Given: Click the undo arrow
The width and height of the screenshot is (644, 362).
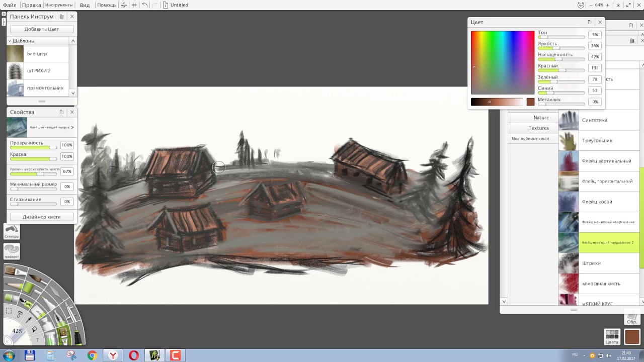Looking at the screenshot, I should (145, 5).
